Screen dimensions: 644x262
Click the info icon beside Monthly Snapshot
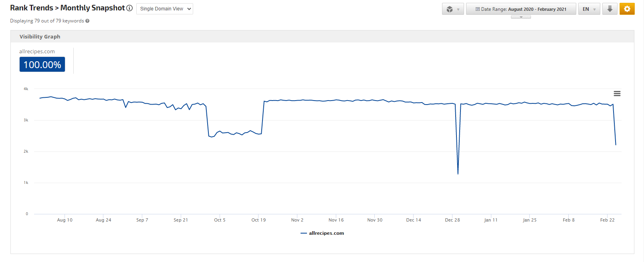pos(129,8)
